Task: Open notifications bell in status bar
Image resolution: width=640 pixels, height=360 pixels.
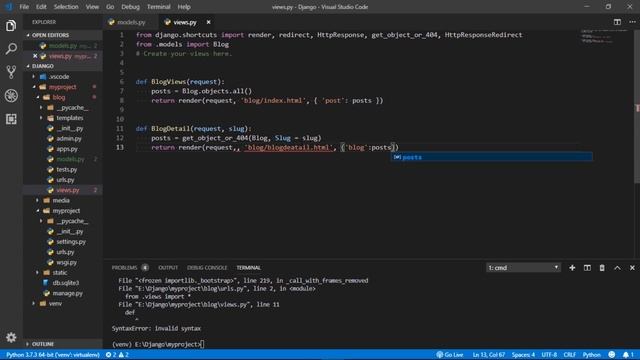Action: (x=628, y=355)
